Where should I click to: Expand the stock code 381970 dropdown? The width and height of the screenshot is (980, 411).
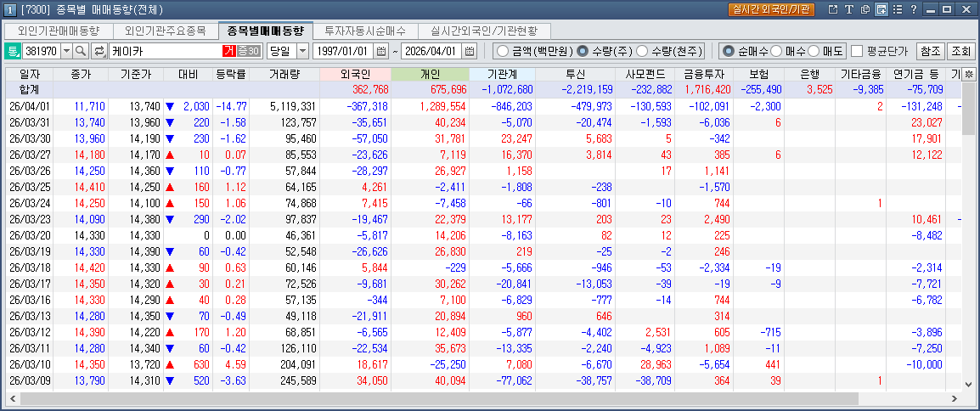tap(64, 51)
